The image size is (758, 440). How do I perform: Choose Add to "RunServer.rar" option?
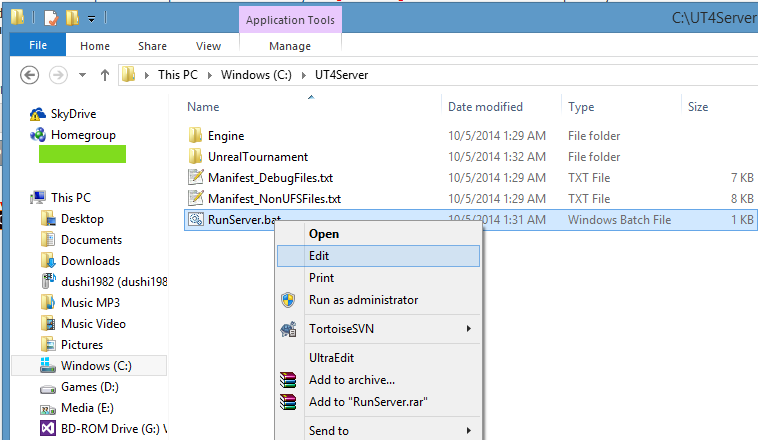pos(379,402)
